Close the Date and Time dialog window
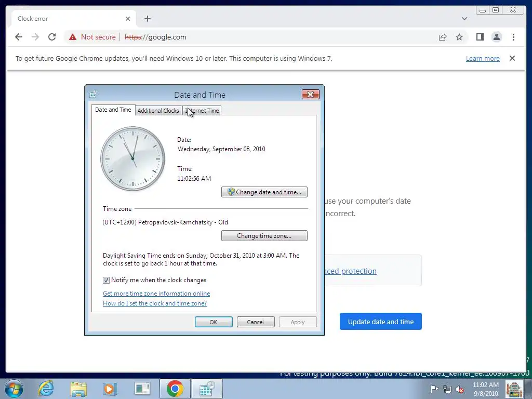The width and height of the screenshot is (532, 399). [311, 95]
